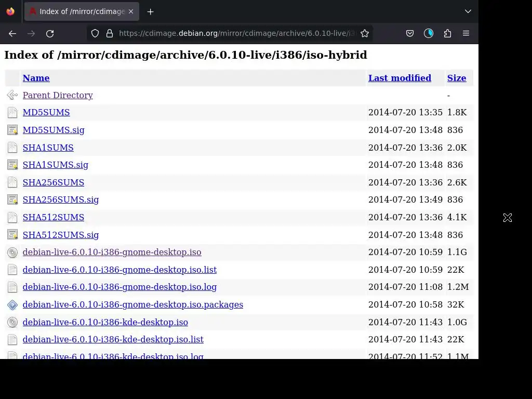532x399 pixels.
Task: Go to Parent Directory link
Action: tap(58, 96)
